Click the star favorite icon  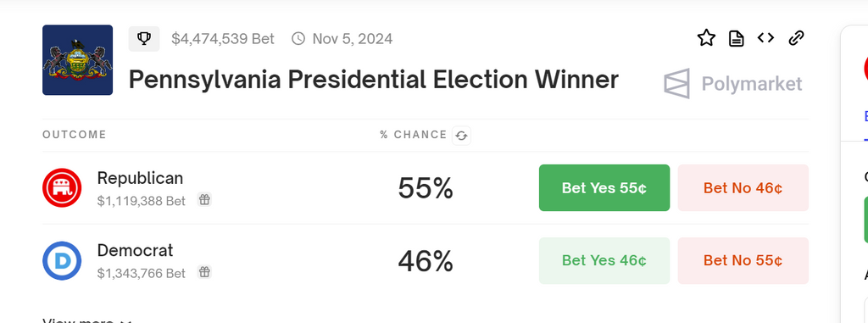[x=706, y=38]
